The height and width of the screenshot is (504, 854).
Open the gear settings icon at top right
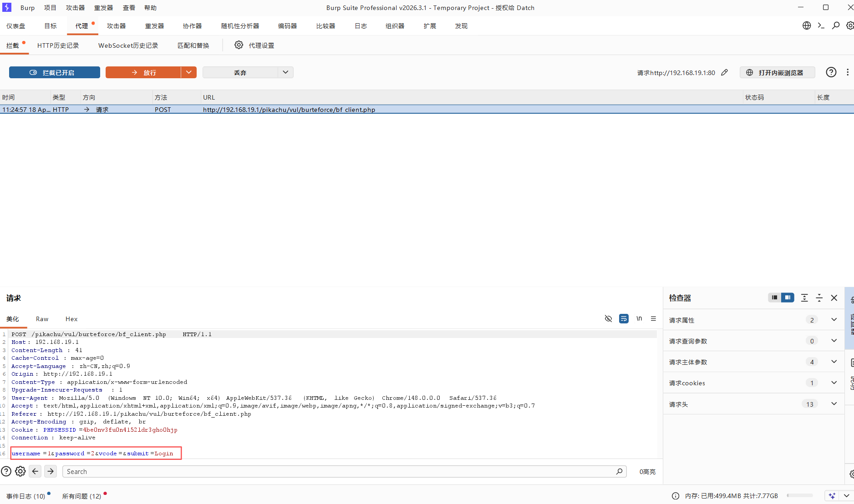click(850, 25)
